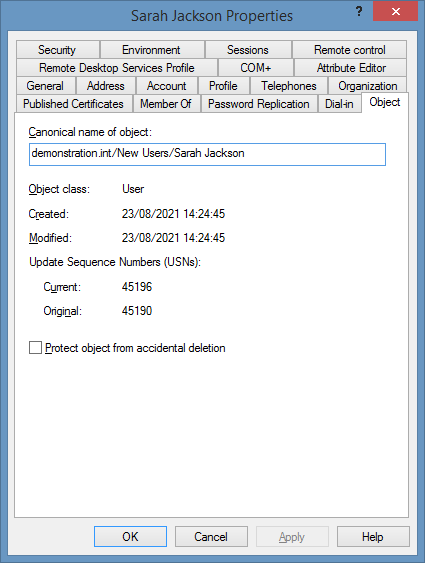This screenshot has width=425, height=563.
Task: Click the help question mark icon
Action: point(359,12)
